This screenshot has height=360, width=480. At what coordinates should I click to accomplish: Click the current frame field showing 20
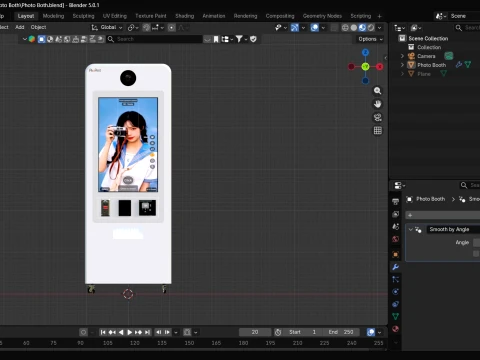[x=255, y=332]
